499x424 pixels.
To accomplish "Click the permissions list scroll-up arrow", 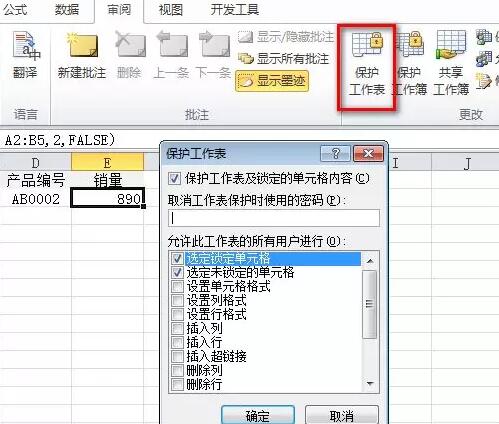I will coord(370,261).
